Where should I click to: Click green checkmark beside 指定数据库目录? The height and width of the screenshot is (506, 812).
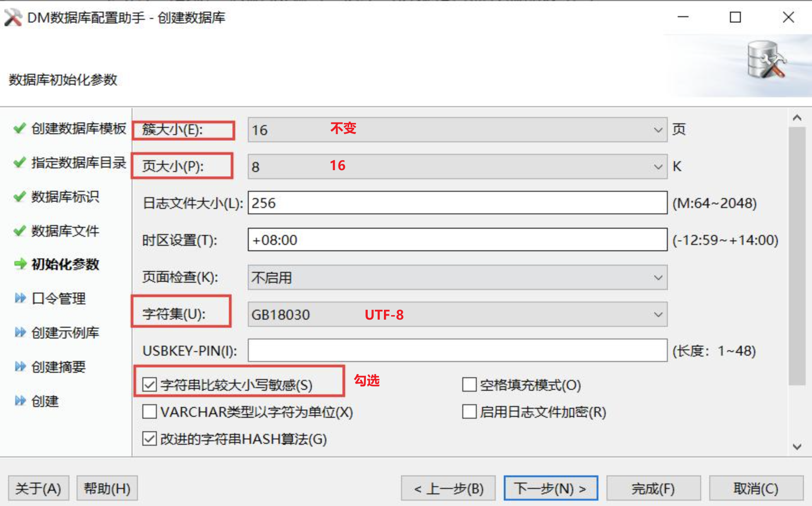click(19, 163)
